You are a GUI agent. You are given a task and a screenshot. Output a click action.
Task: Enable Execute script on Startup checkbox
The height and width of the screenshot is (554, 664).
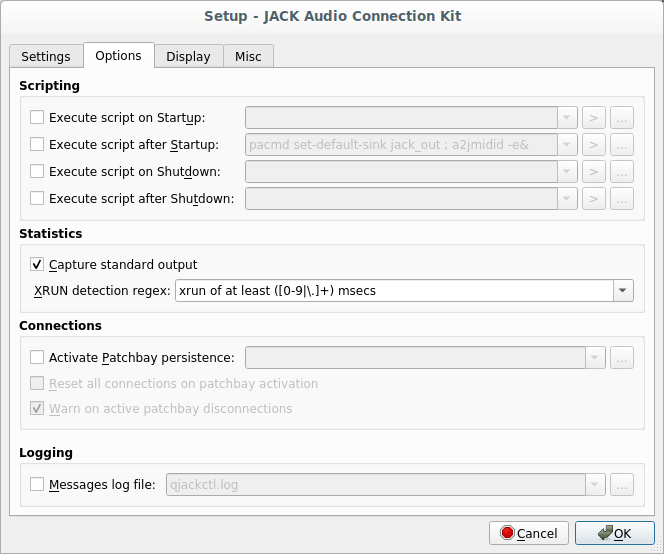click(x=37, y=118)
